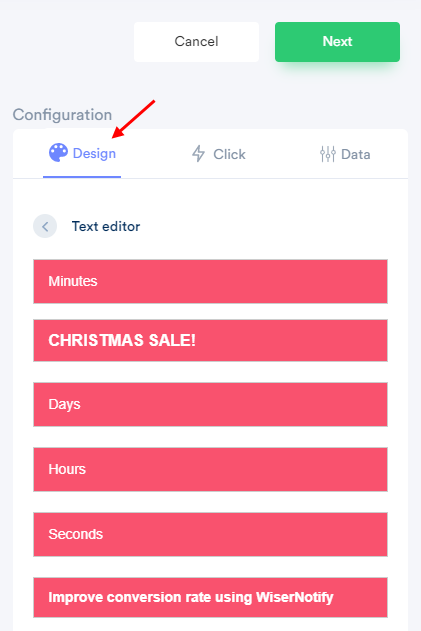Viewport: 421px width, 631px height.
Task: Click the lightning bolt icon
Action: point(198,154)
